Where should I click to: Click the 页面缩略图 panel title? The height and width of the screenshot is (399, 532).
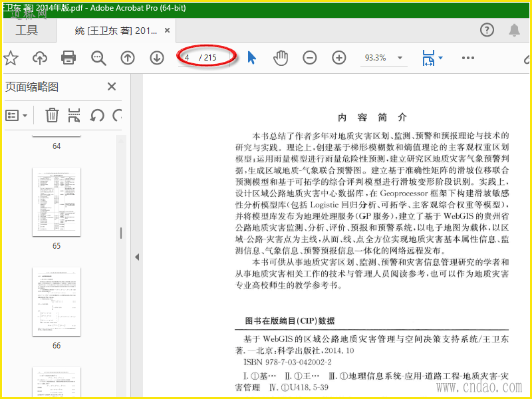(32, 87)
